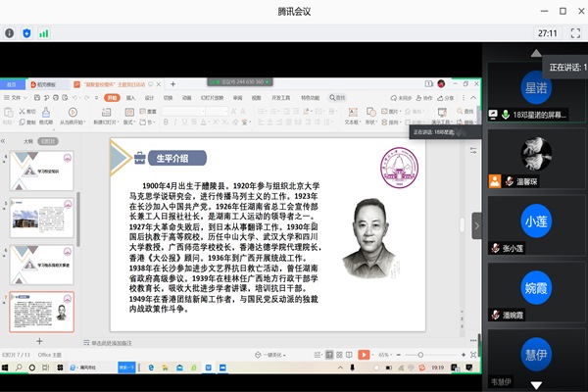Click the orange slideshow play button

364,355
